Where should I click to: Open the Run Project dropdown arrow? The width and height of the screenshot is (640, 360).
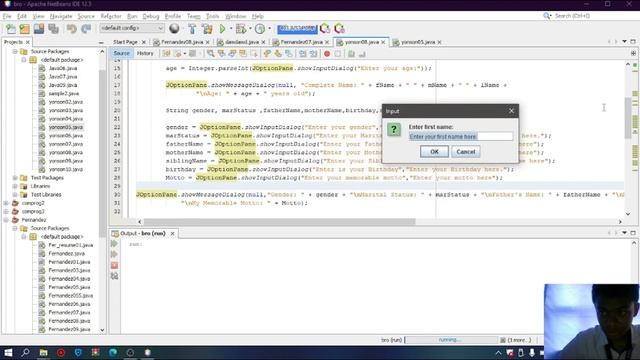231,29
